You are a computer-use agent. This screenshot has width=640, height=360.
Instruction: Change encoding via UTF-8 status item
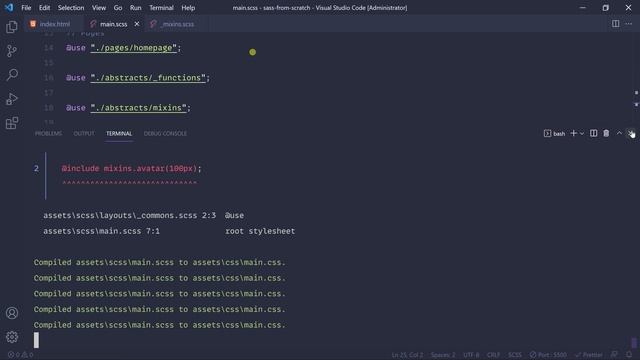tap(471, 355)
